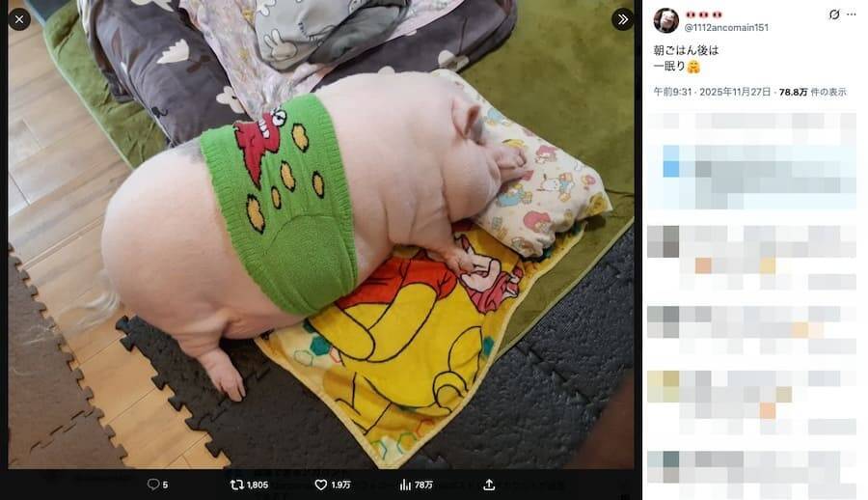Image resolution: width=868 pixels, height=500 pixels.
Task: Click the tweet text 朝ごはん後は
Action: [x=686, y=50]
